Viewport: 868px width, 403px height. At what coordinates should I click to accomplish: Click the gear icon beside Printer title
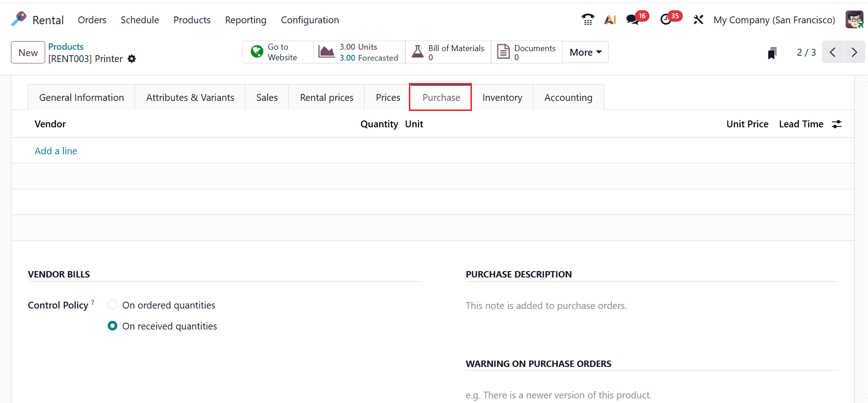(132, 59)
